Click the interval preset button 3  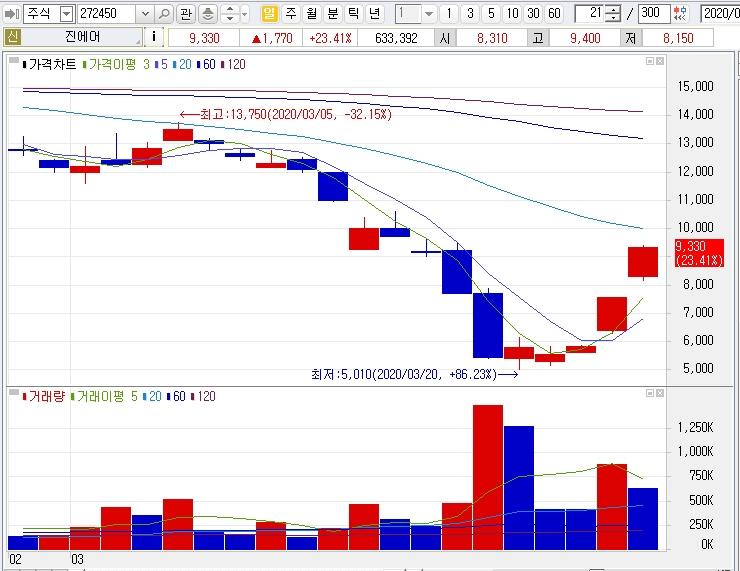pos(470,14)
